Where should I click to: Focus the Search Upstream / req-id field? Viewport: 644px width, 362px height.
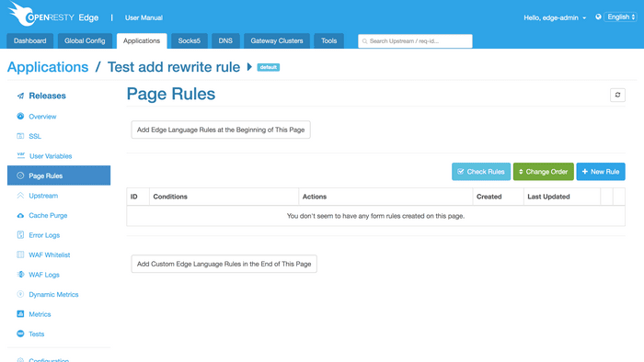pos(415,41)
